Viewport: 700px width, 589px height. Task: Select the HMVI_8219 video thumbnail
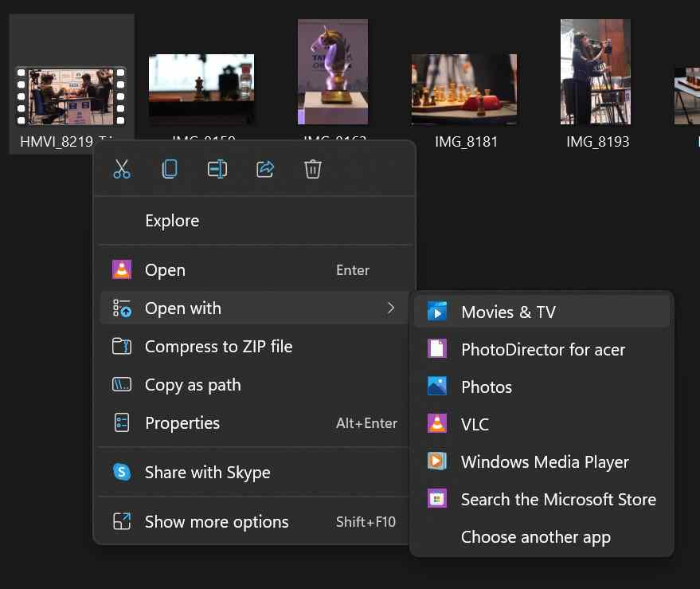71,96
